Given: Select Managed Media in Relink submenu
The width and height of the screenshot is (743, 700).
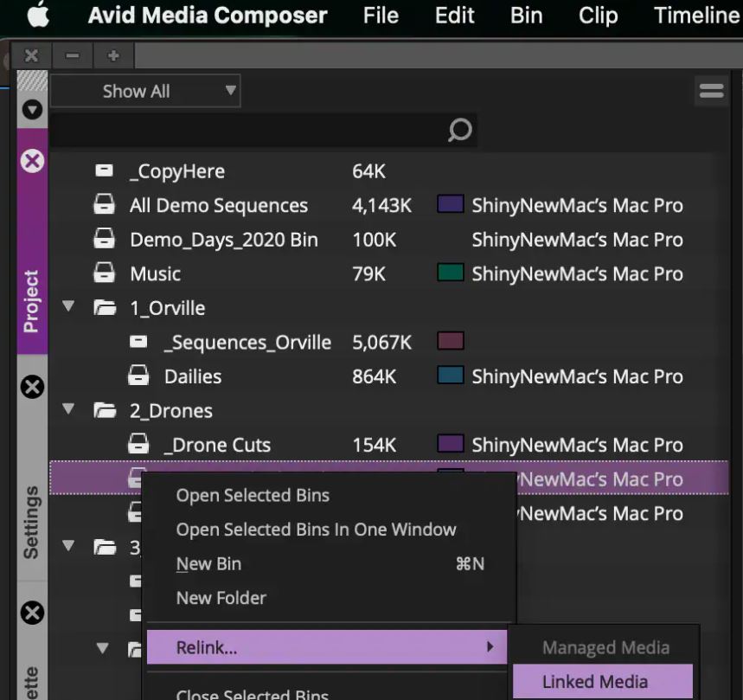Looking at the screenshot, I should 605,647.
